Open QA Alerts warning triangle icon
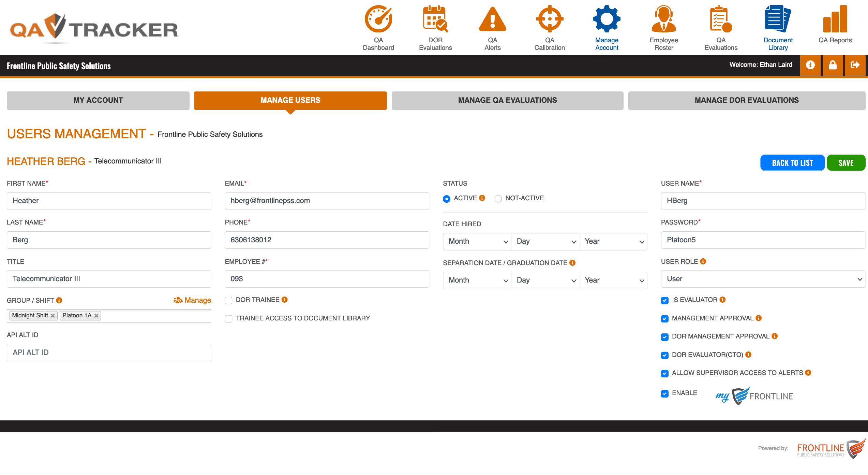The height and width of the screenshot is (475, 868). click(x=493, y=19)
